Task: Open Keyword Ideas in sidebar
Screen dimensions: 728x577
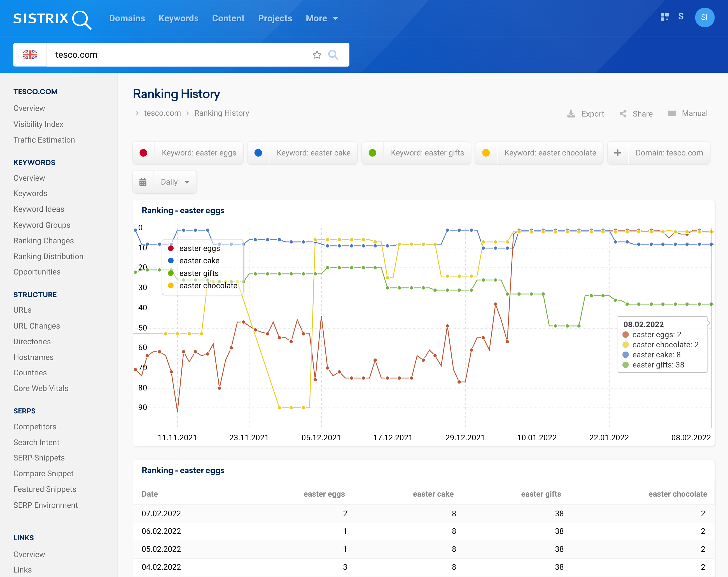Action: pos(39,209)
